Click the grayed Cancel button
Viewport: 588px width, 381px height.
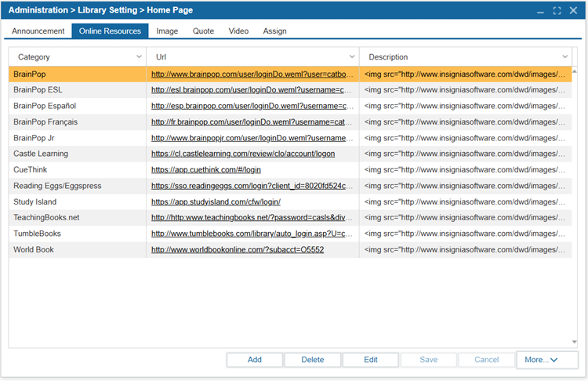(486, 360)
